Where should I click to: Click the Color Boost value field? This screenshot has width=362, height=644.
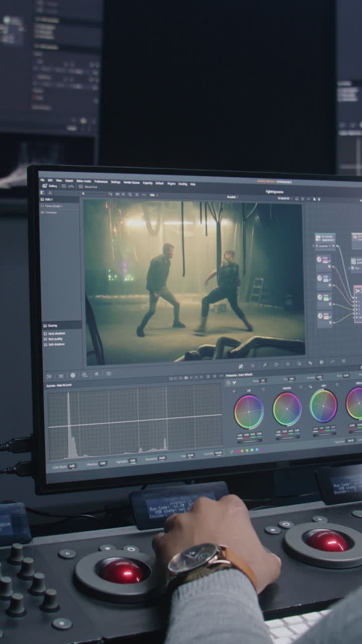[72, 466]
